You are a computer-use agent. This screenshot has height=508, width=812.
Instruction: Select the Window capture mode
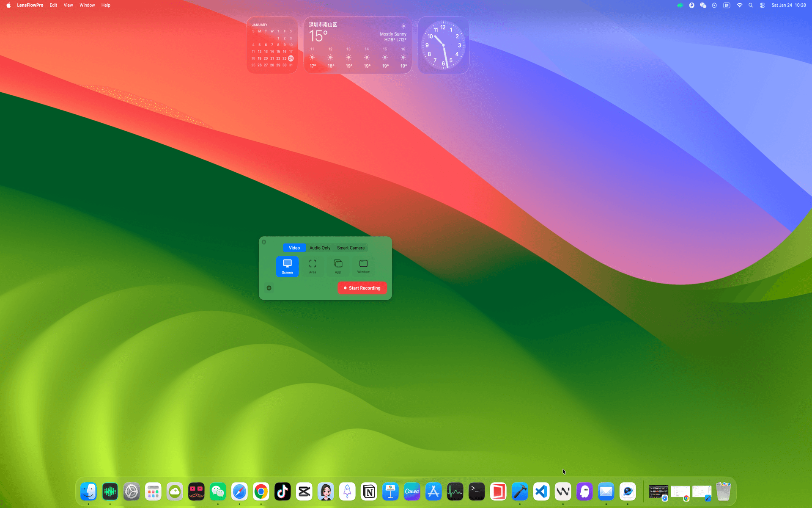[363, 266]
